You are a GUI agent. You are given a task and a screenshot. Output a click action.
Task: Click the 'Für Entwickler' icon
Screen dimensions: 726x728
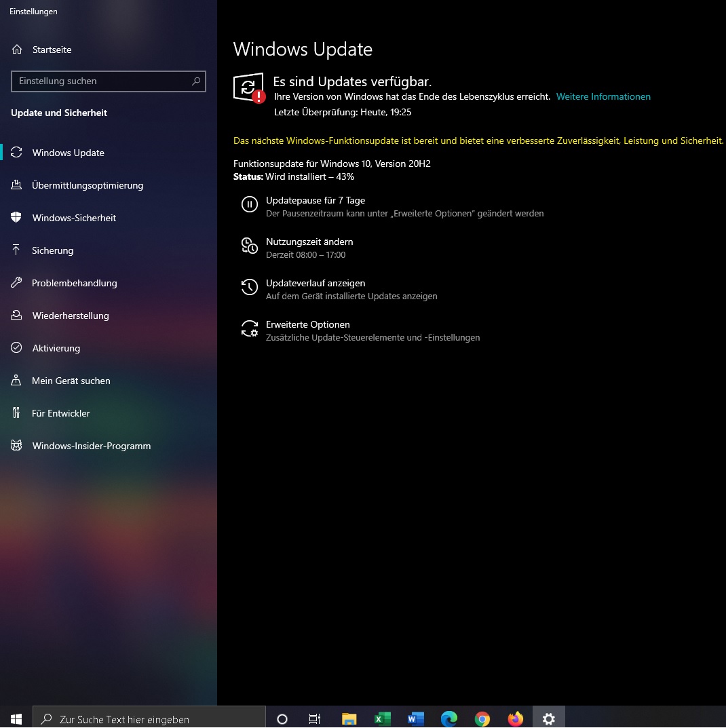(x=17, y=413)
